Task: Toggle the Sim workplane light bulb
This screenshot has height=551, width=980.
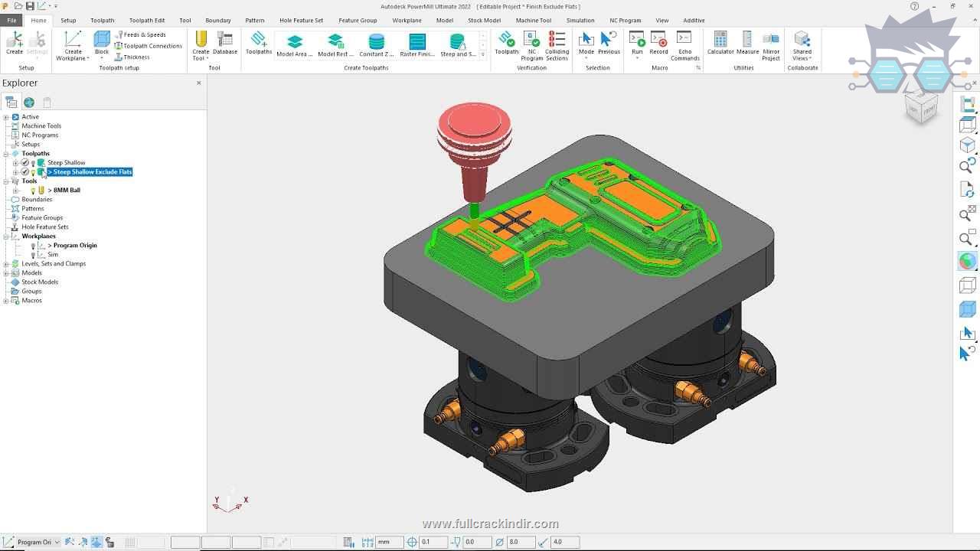Action: pyautogui.click(x=33, y=255)
